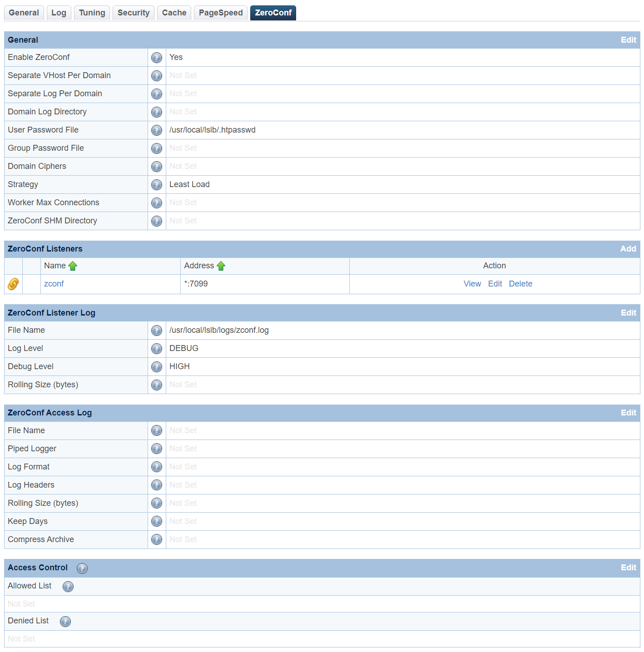Screen dimensions: 644x652
Task: Open the zconf listener link
Action: tap(54, 284)
